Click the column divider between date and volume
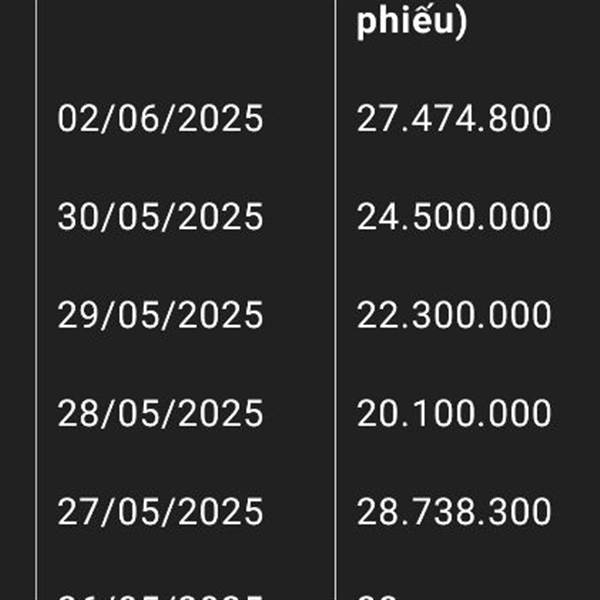 tap(336, 300)
